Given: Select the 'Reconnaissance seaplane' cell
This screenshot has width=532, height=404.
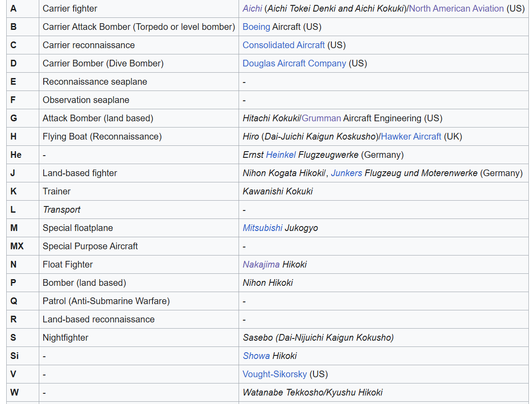Looking at the screenshot, I should tap(139, 82).
